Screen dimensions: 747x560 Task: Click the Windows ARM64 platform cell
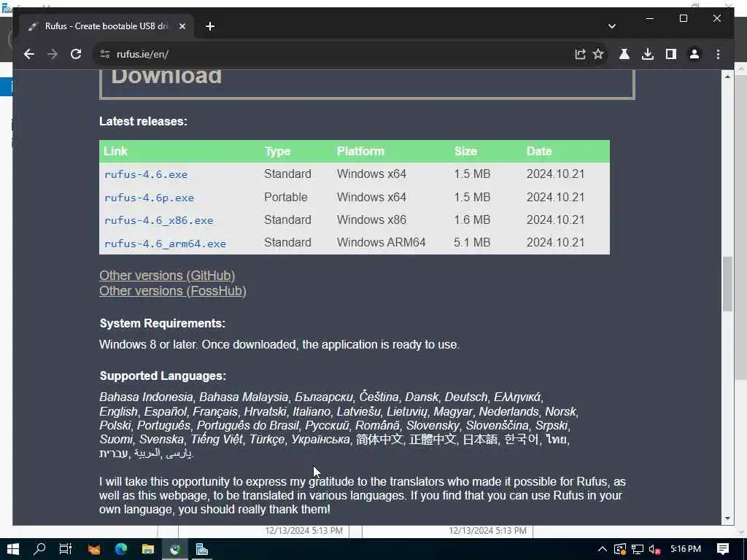pos(381,242)
